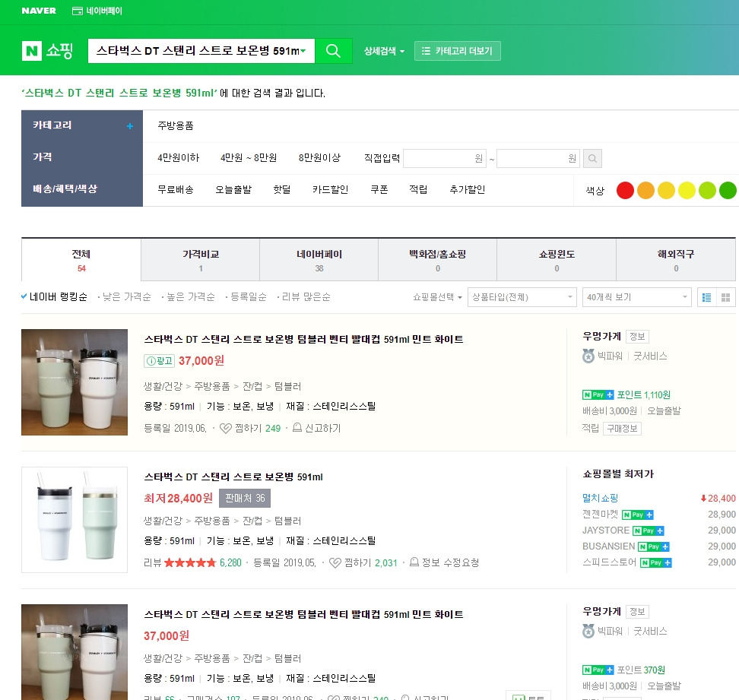The image size is (739, 700).
Task: Click N Pay badge next to JAYSTORE
Action: (x=648, y=531)
